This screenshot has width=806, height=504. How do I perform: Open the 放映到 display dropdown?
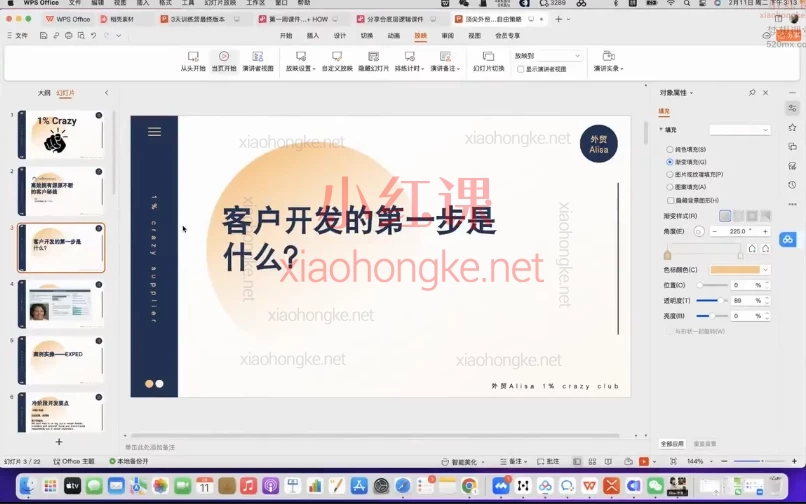[x=559, y=56]
